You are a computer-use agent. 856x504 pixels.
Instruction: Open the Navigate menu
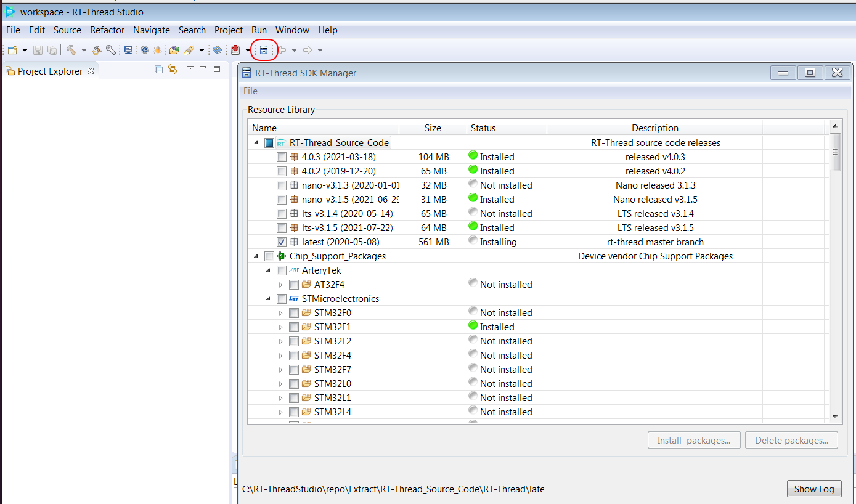point(152,30)
